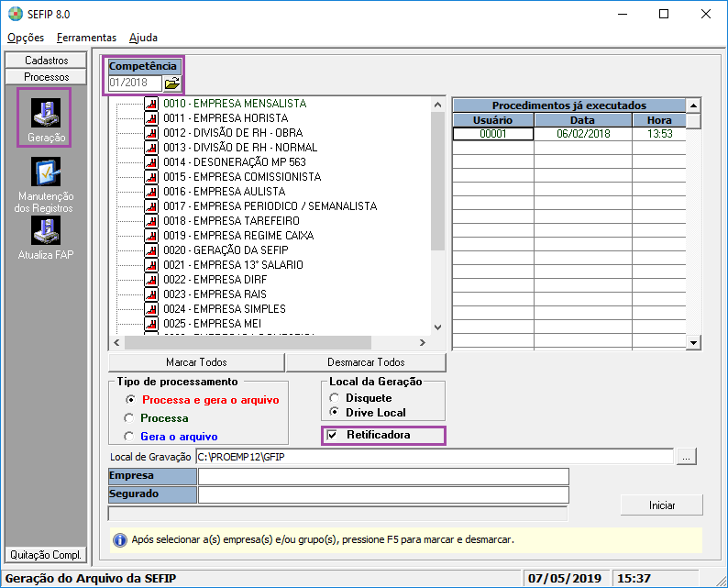Select the Hora cell 13:53
Image resolution: width=728 pixels, height=588 pixels.
click(659, 134)
